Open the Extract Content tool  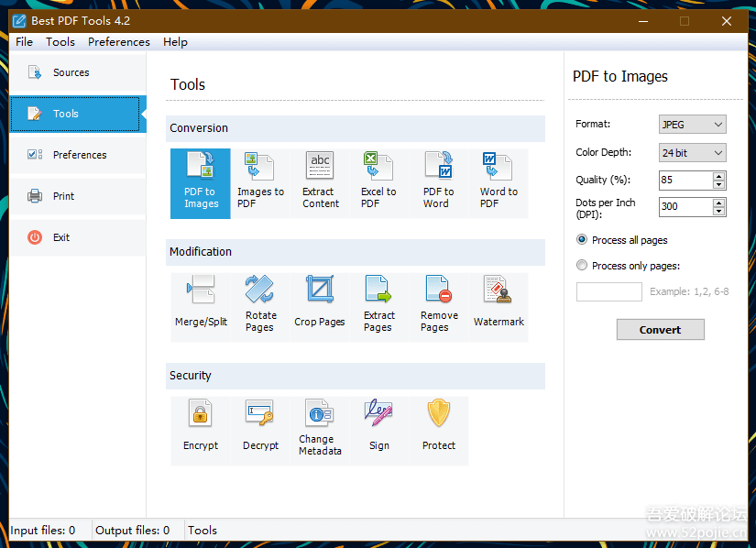(320, 183)
